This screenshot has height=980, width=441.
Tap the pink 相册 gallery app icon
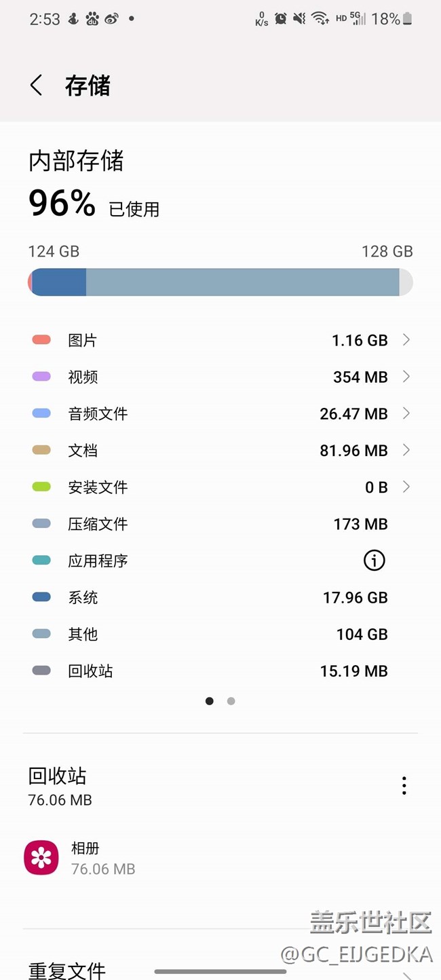click(41, 858)
